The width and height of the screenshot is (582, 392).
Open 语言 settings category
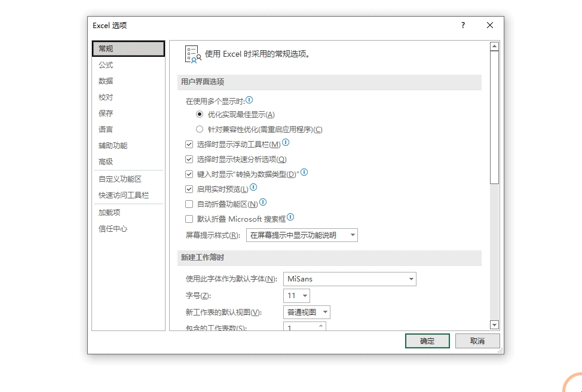tap(128, 130)
